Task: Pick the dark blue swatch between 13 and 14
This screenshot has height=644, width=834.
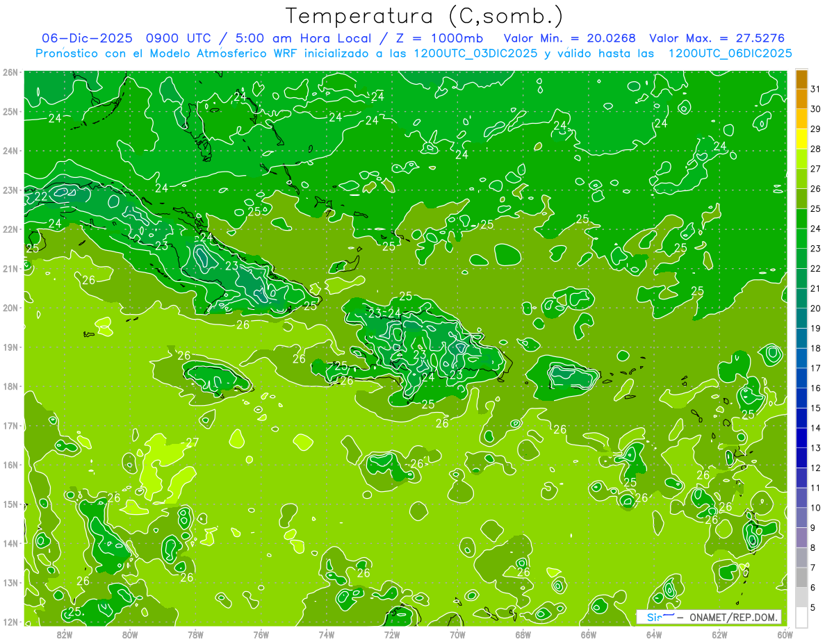Action: click(801, 438)
